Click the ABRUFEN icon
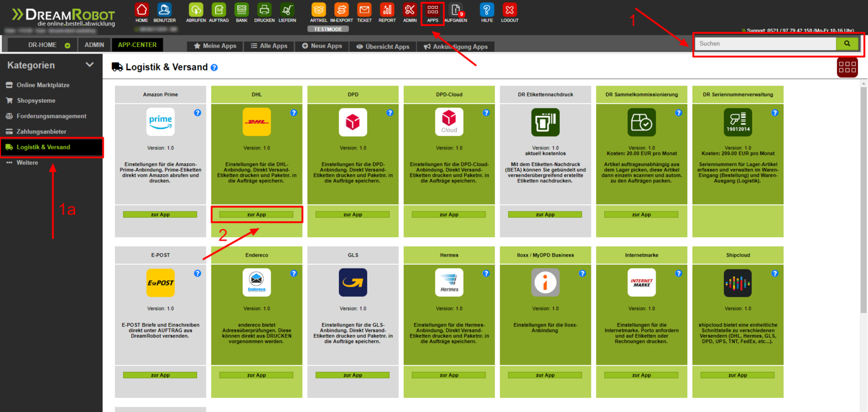 [196, 10]
